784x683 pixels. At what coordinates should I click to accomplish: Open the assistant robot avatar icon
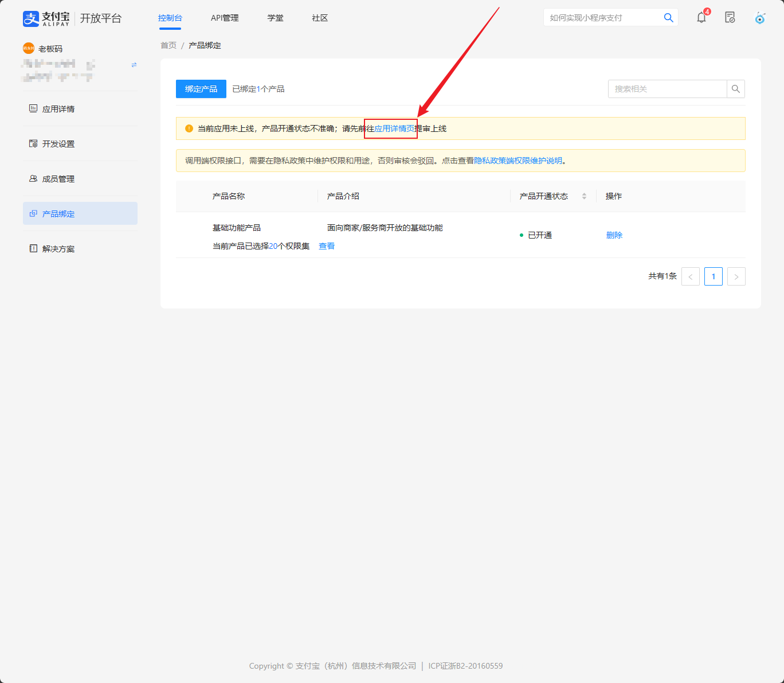pos(760,18)
